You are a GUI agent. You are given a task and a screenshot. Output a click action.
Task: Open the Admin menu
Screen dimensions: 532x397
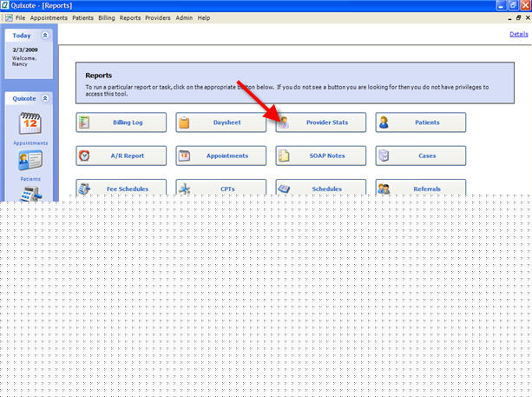(184, 17)
